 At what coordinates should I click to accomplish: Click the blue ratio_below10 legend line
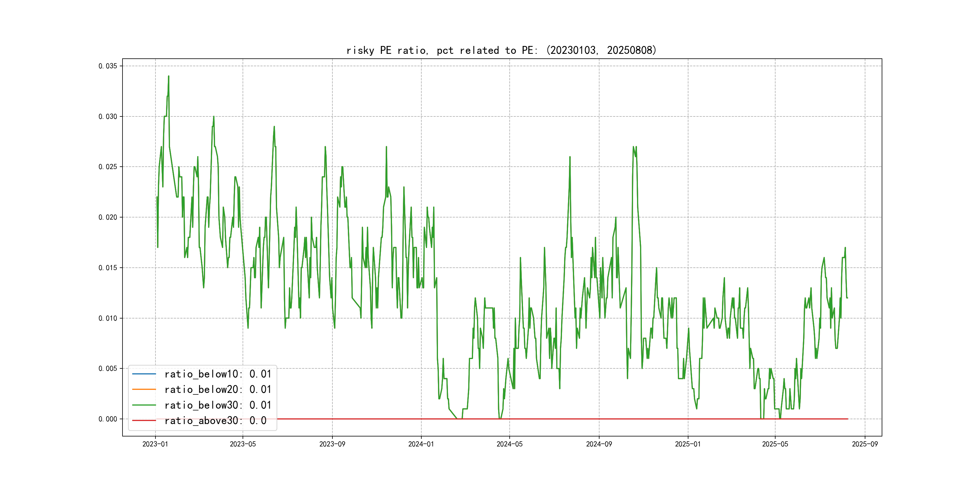point(144,374)
